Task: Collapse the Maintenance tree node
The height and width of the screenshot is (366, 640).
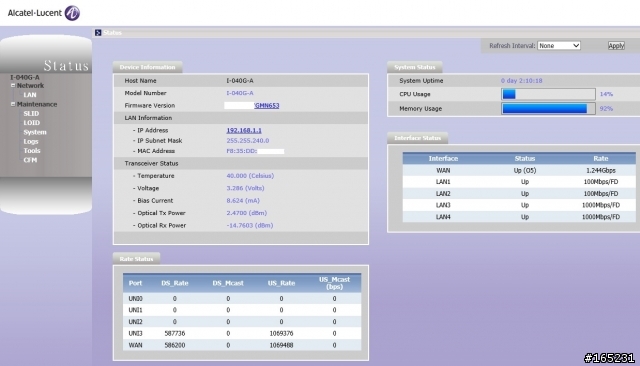Action: (13, 104)
